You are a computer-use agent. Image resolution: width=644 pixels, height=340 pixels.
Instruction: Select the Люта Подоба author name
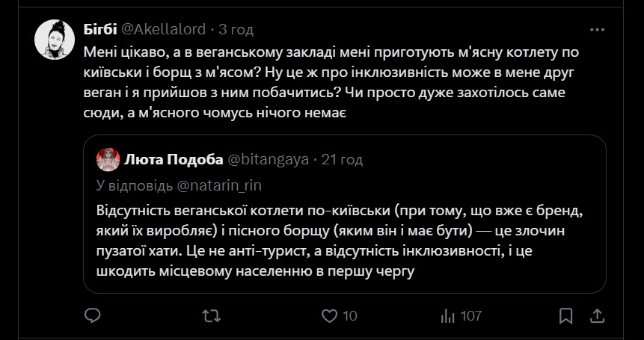(173, 159)
